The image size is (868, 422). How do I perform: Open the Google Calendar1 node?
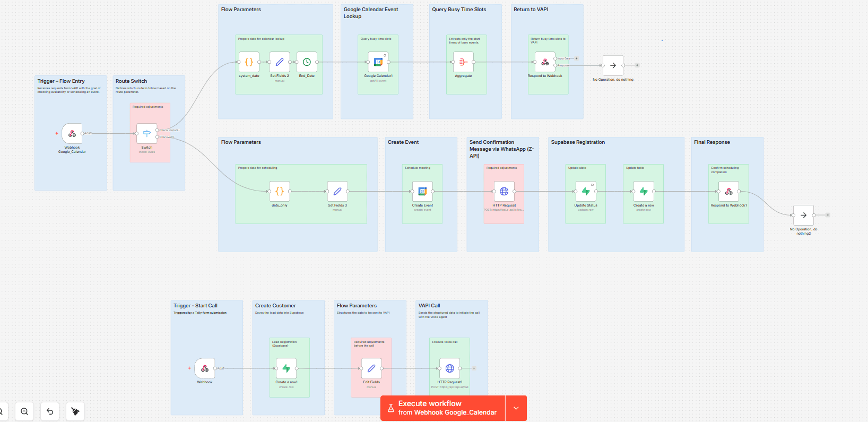click(x=378, y=62)
